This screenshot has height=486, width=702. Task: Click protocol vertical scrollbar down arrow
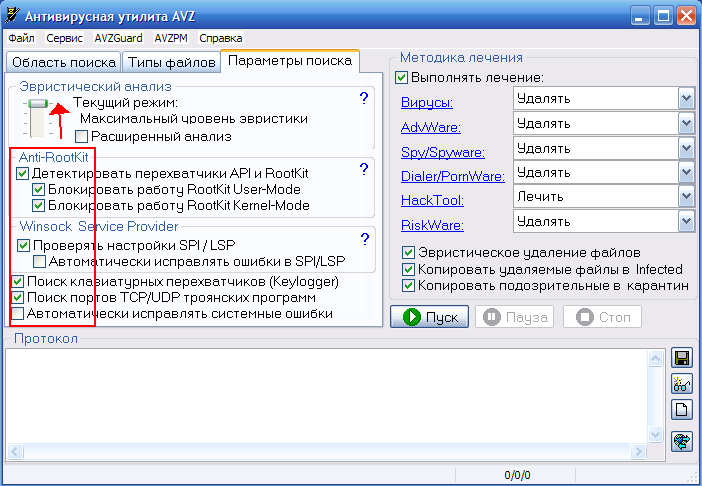(x=655, y=434)
